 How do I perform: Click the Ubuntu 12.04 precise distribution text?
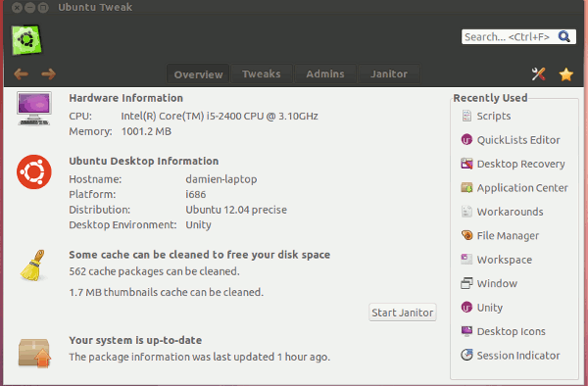pos(236,210)
